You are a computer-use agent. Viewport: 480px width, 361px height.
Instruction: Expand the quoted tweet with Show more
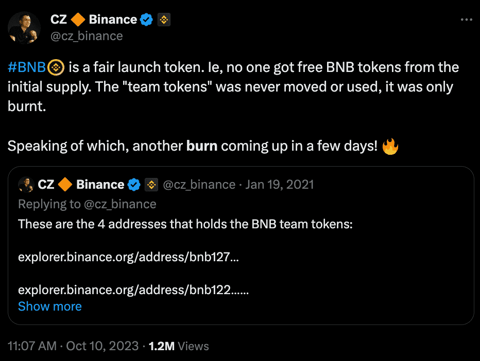click(x=50, y=307)
